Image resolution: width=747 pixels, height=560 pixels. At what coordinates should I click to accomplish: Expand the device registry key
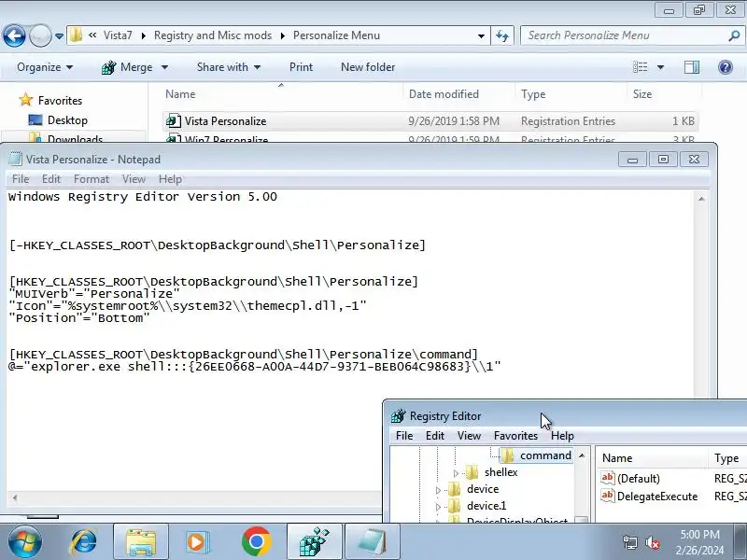[x=438, y=490]
